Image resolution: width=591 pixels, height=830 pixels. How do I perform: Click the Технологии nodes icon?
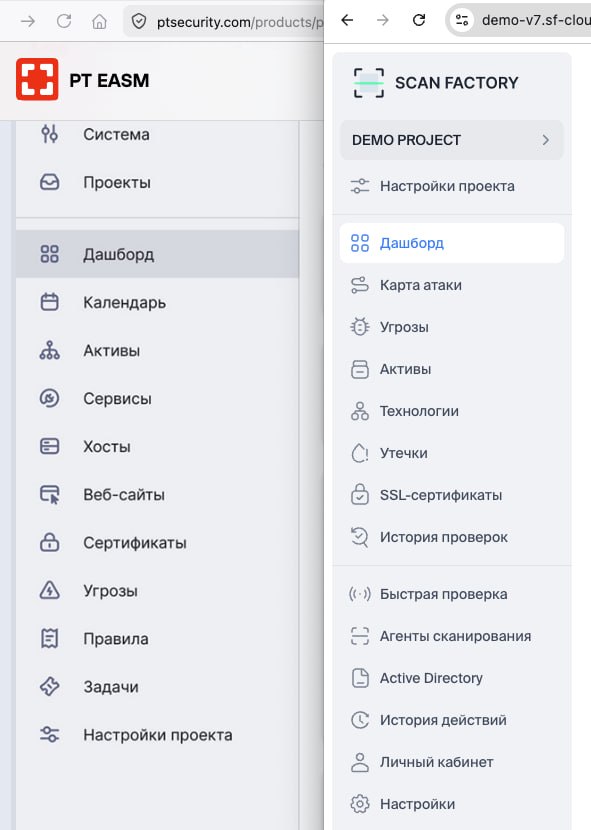pos(360,411)
